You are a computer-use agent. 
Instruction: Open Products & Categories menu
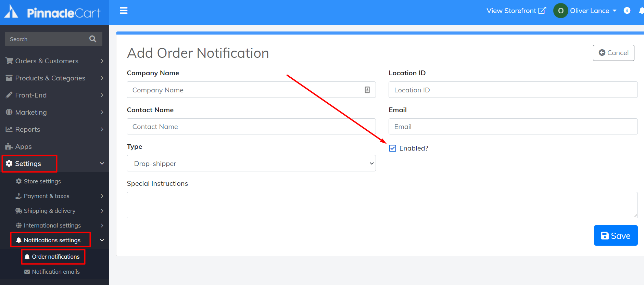coord(54,78)
